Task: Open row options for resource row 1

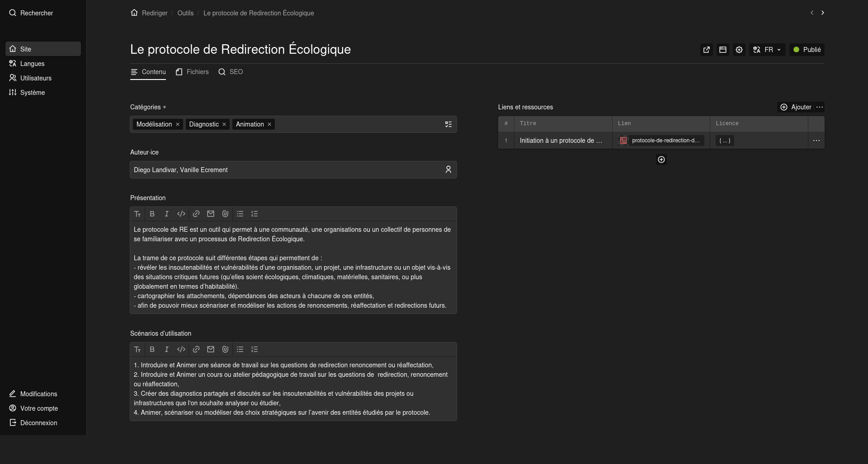Action: click(816, 141)
